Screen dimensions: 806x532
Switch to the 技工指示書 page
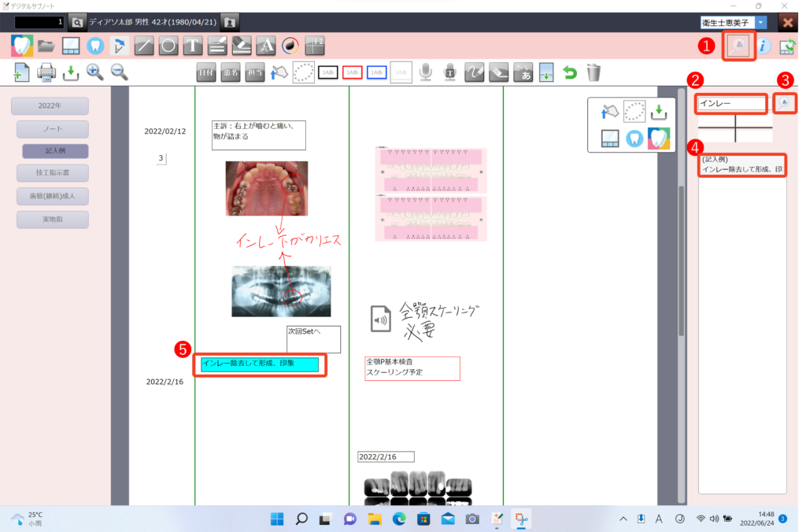tap(50, 174)
